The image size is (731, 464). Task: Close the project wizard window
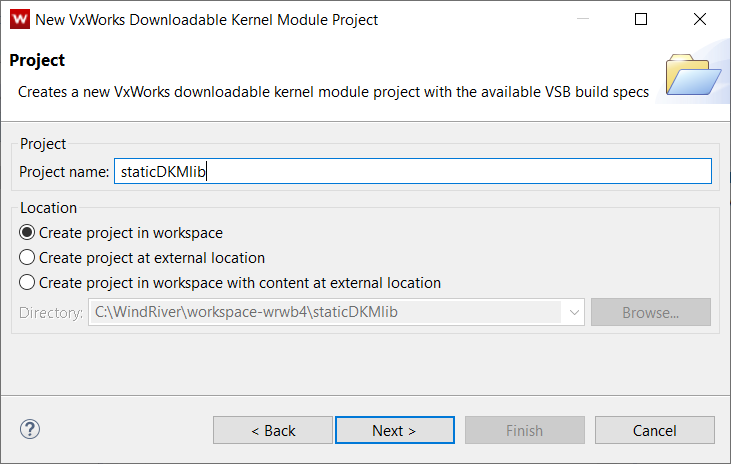[700, 19]
